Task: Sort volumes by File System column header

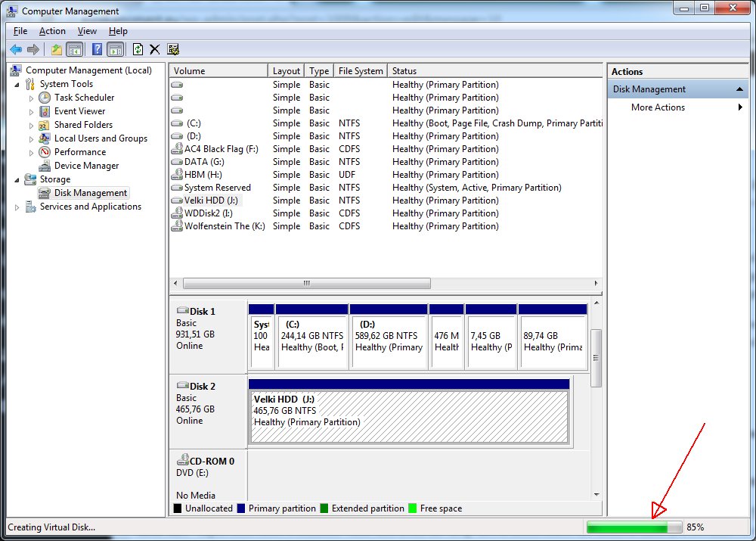Action: click(x=360, y=71)
